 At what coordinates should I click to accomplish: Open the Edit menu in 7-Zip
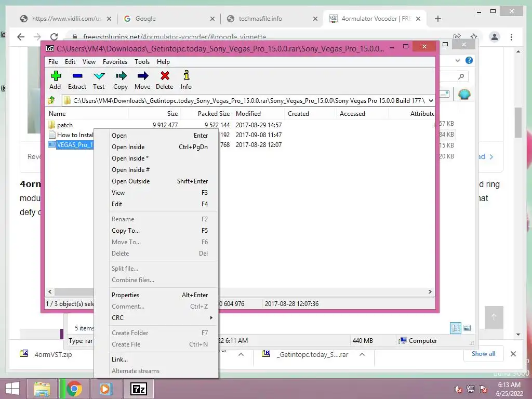(x=70, y=62)
